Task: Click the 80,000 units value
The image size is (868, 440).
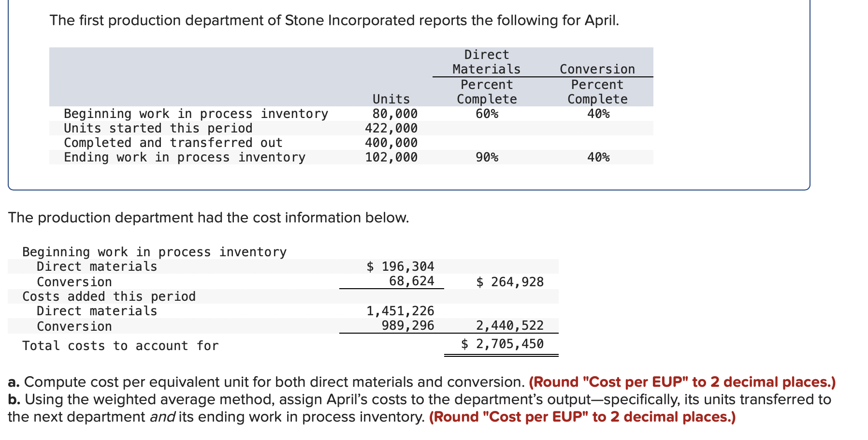Action: point(395,114)
